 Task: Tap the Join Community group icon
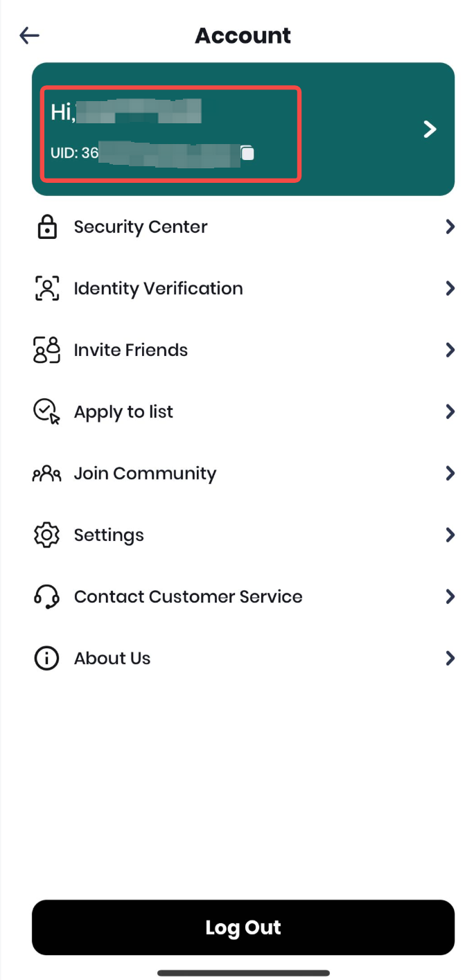point(47,474)
